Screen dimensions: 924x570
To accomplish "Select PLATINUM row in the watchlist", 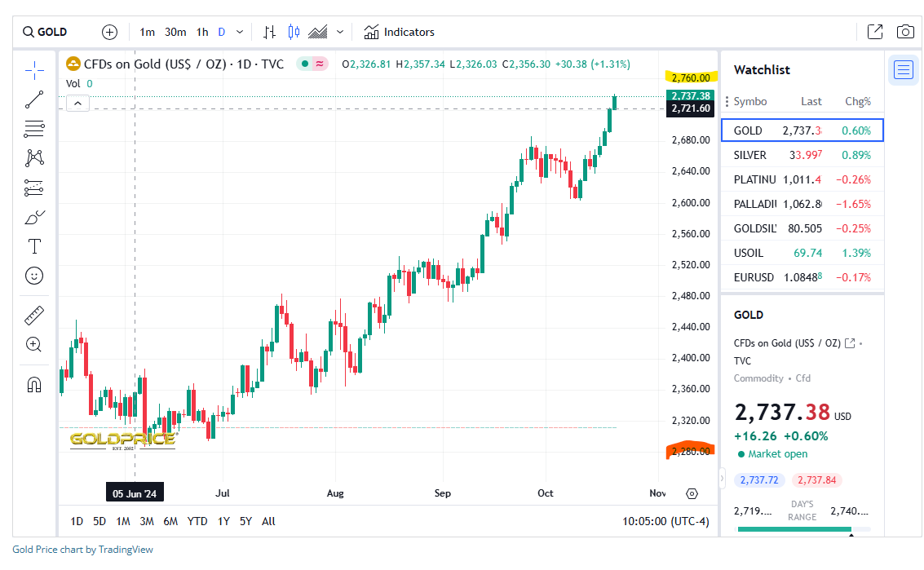I will pos(802,179).
